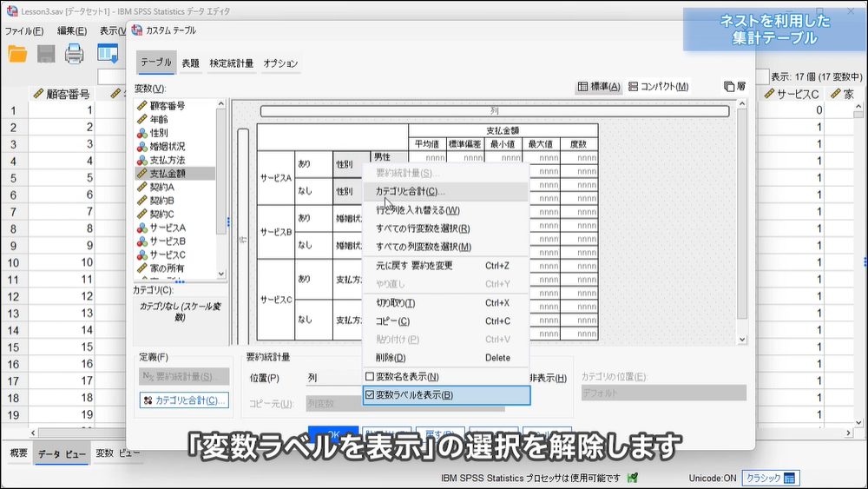The height and width of the screenshot is (489, 868).
Task: Click the recall dialog icon in toolbar
Action: 108,54
